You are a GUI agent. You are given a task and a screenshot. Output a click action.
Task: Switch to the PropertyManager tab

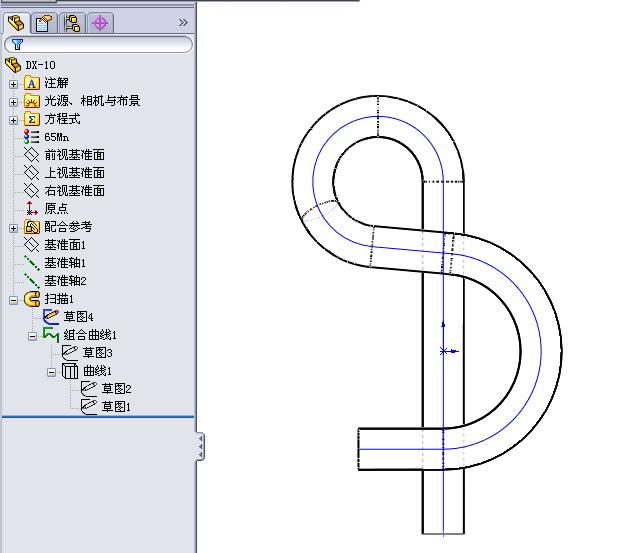(x=44, y=23)
